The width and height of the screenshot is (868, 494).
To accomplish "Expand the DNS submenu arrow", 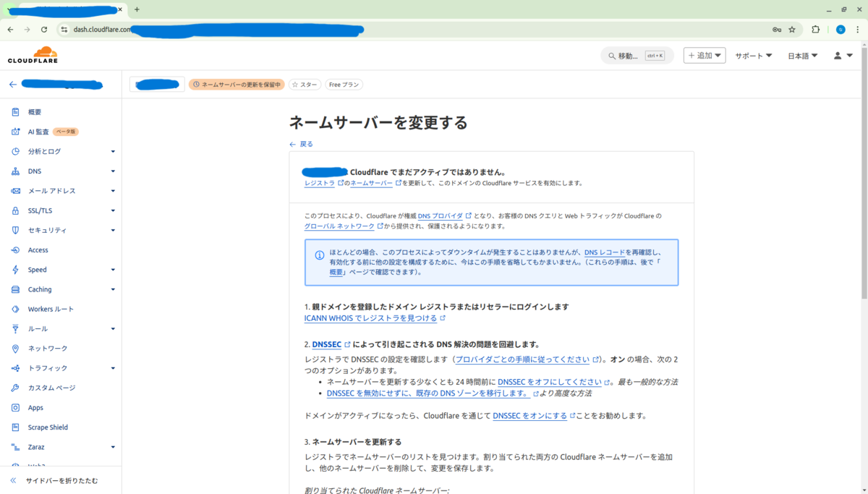I will click(113, 171).
